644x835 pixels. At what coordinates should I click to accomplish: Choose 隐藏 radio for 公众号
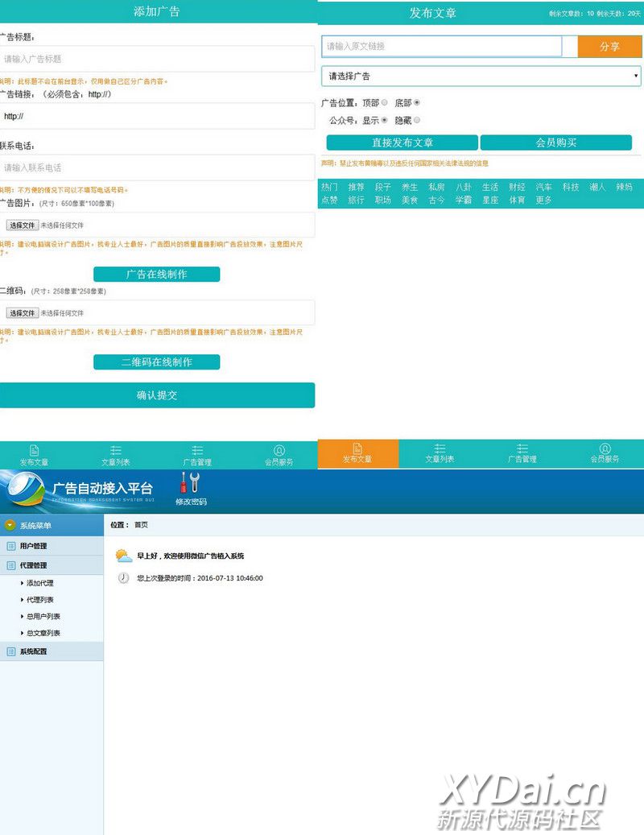point(416,121)
